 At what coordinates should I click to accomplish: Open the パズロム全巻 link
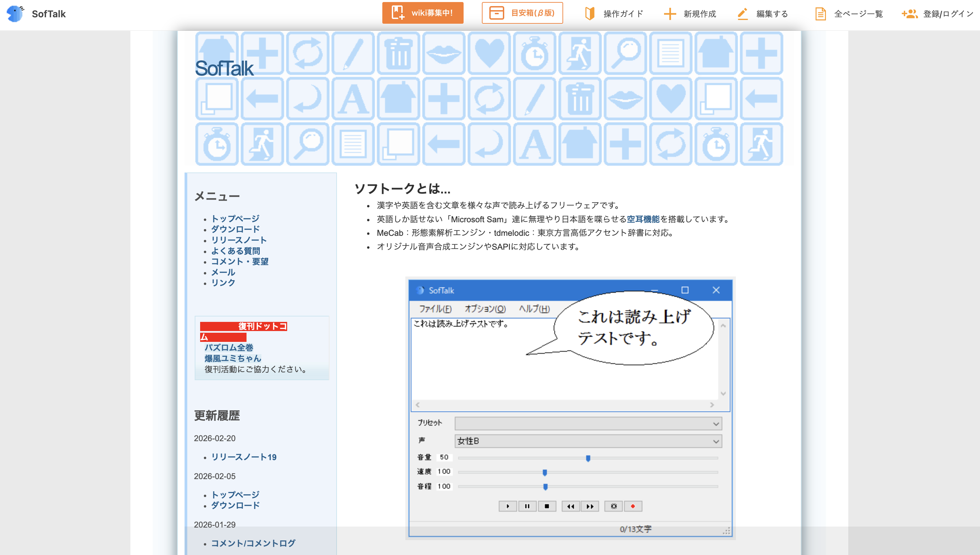(x=229, y=348)
